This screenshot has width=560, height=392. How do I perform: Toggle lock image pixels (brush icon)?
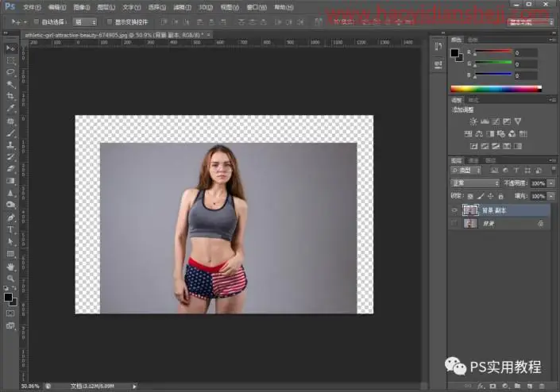point(481,196)
